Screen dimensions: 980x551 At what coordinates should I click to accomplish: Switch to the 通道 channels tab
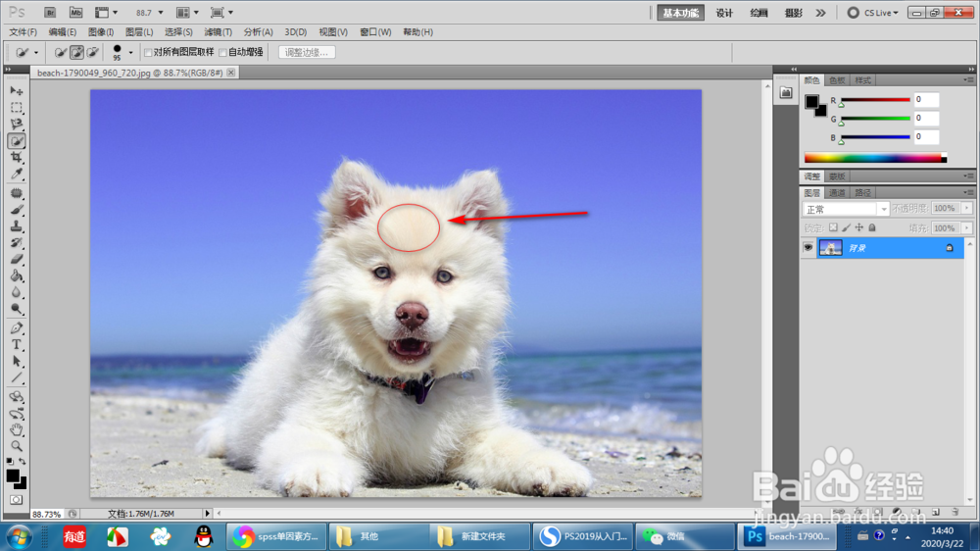[x=837, y=192]
